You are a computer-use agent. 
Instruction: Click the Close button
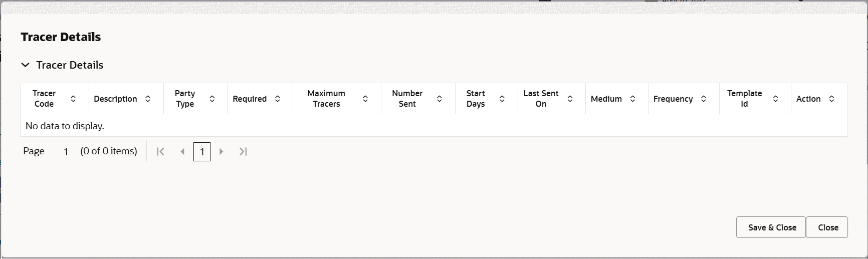[x=827, y=227]
